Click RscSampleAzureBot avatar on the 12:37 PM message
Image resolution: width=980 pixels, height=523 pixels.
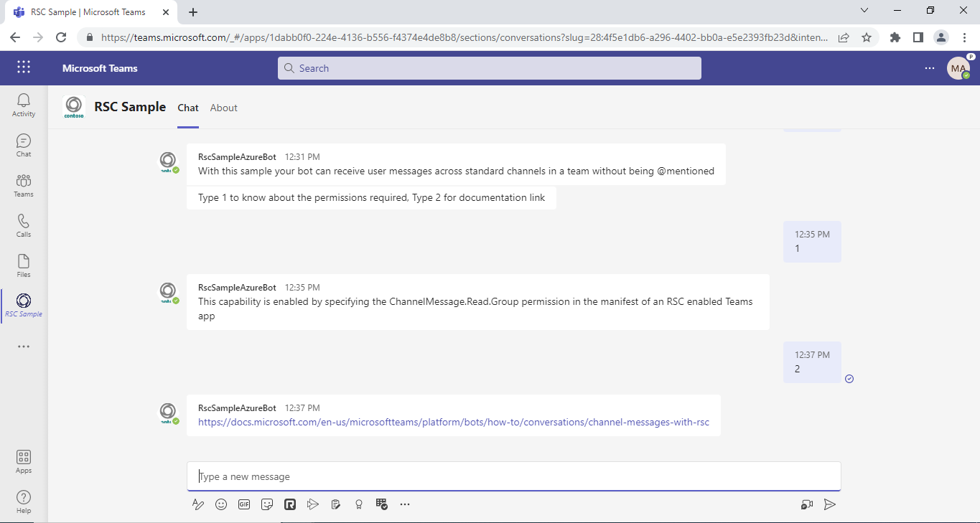[x=168, y=411]
